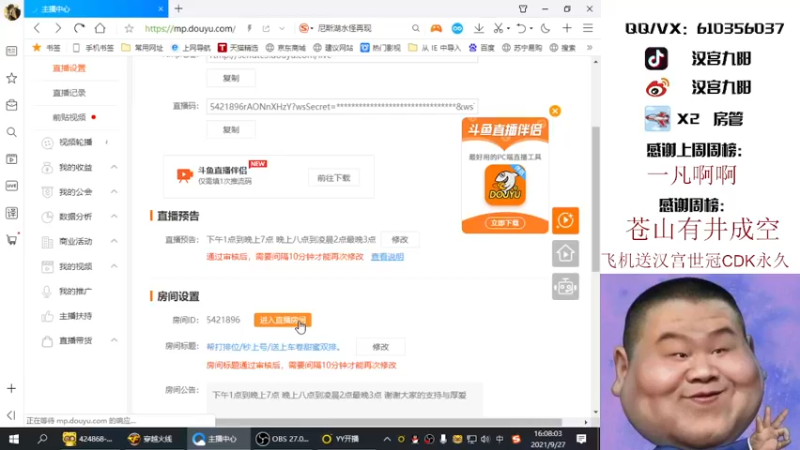Select the 直播设置 menu item

coord(69,68)
